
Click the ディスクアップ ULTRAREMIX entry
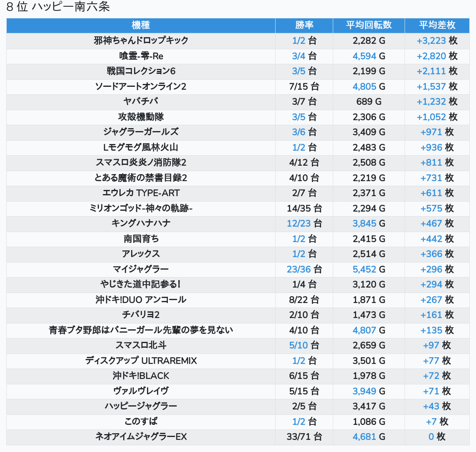coord(141,361)
